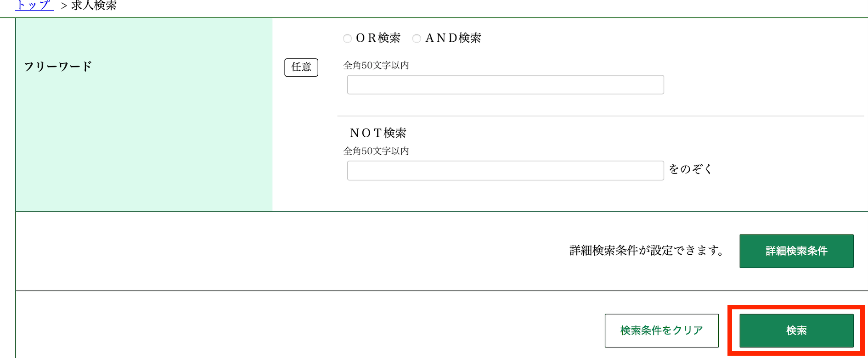Click the 詳細検索条件が設定できます。 message text
The image size is (868, 358).
pyautogui.click(x=647, y=251)
